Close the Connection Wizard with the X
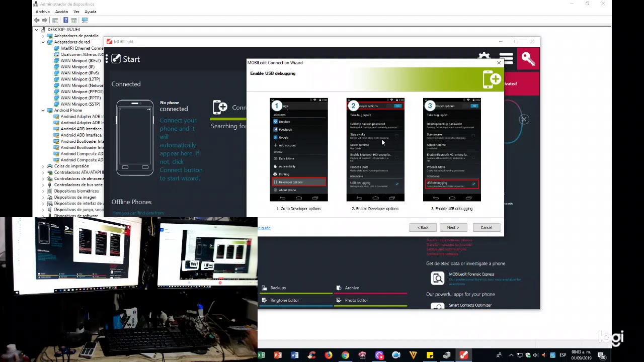The width and height of the screenshot is (644, 362). pyautogui.click(x=499, y=63)
